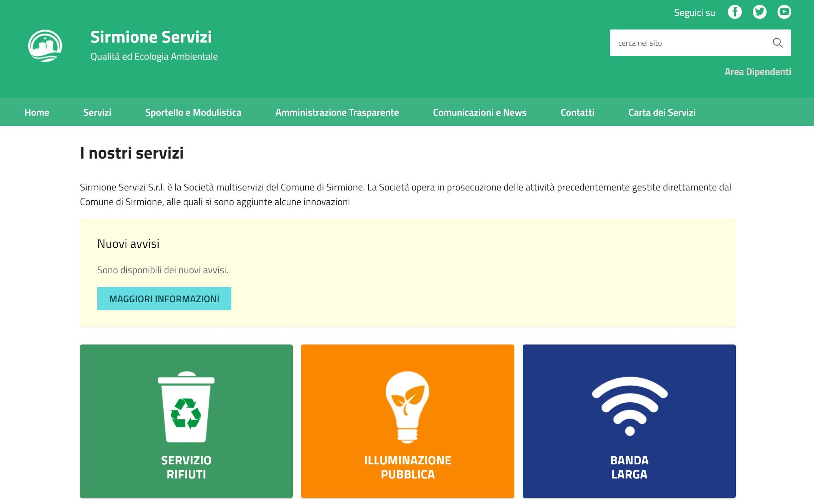
Task: Click the magnifying glass search icon
Action: (x=778, y=43)
